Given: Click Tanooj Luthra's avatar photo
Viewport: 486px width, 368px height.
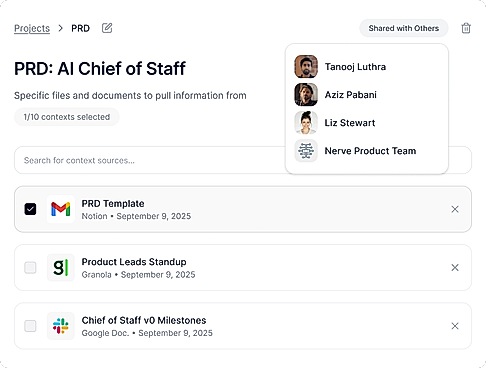Looking at the screenshot, I should (x=306, y=67).
